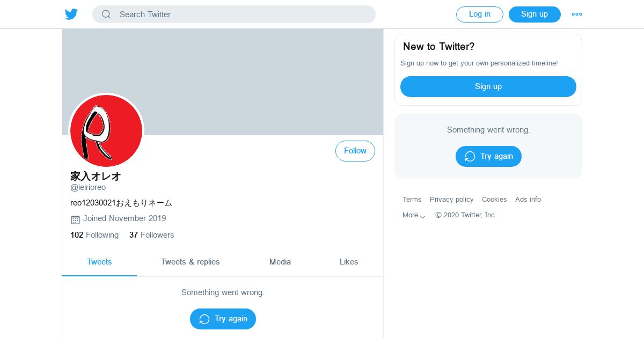
Task: Open the Media tab
Action: [x=280, y=262]
